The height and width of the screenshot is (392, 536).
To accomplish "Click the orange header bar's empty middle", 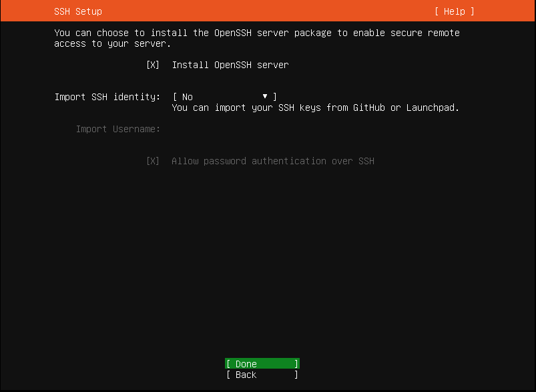I will click(267, 11).
